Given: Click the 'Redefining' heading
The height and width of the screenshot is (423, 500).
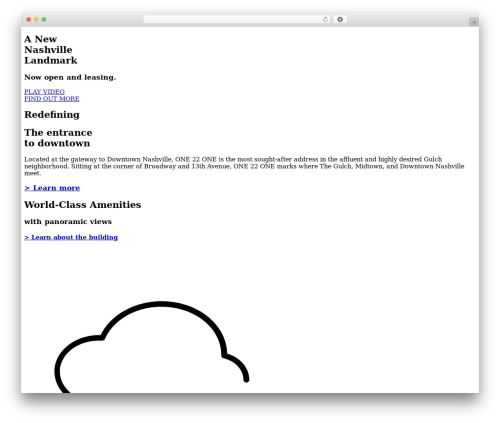Looking at the screenshot, I should 52,115.
